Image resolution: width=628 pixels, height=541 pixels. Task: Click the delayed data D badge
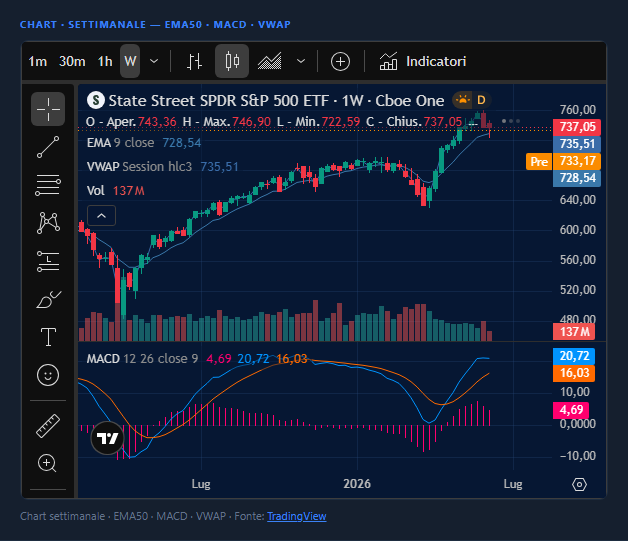pos(481,100)
